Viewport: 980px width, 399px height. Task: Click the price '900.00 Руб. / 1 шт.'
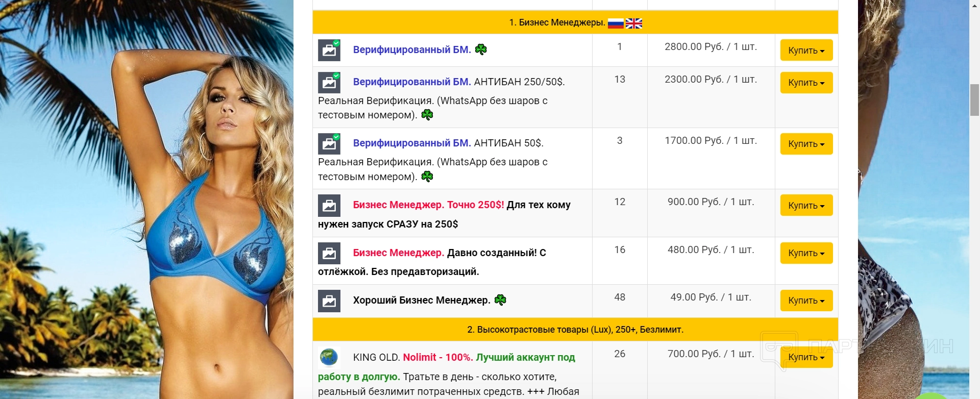point(710,202)
